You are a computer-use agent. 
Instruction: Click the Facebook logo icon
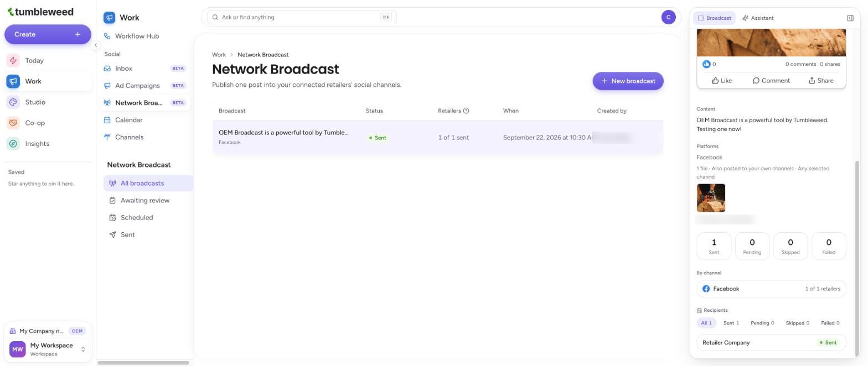coord(706,289)
